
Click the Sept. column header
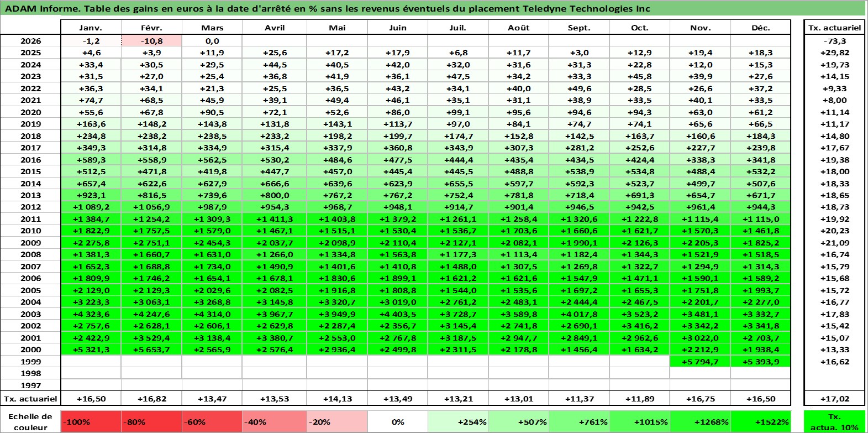click(x=579, y=28)
